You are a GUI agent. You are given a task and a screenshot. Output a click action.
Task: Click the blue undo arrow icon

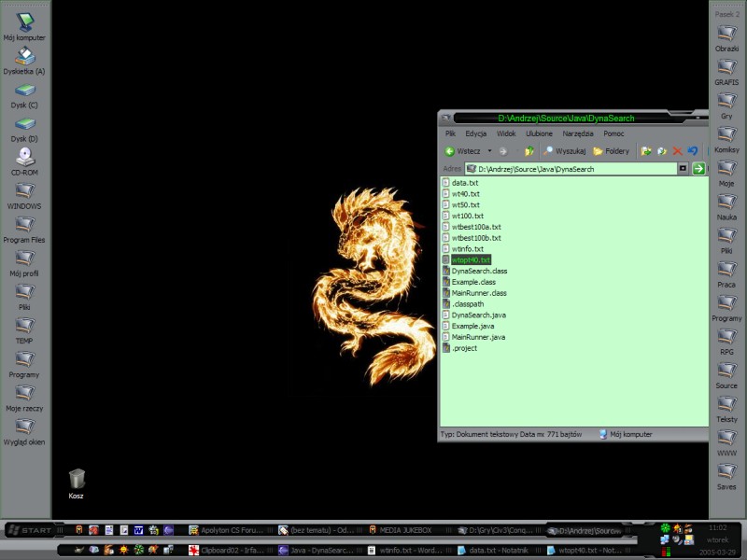coord(693,151)
